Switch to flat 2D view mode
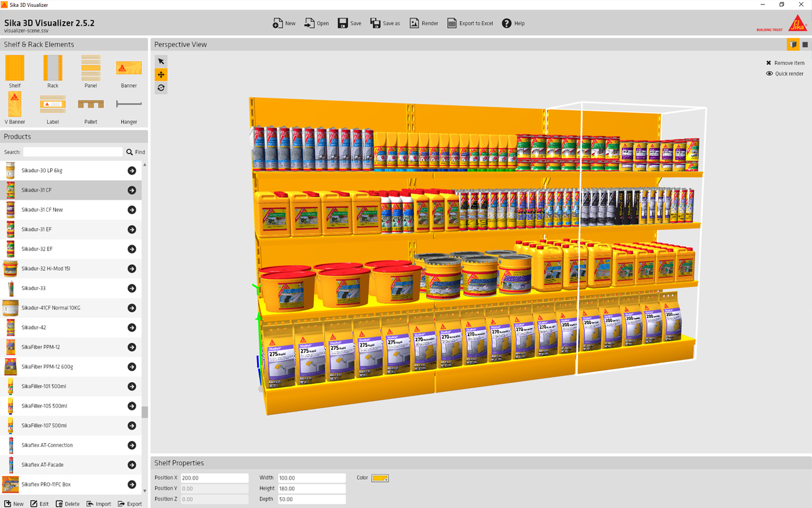 click(805, 45)
